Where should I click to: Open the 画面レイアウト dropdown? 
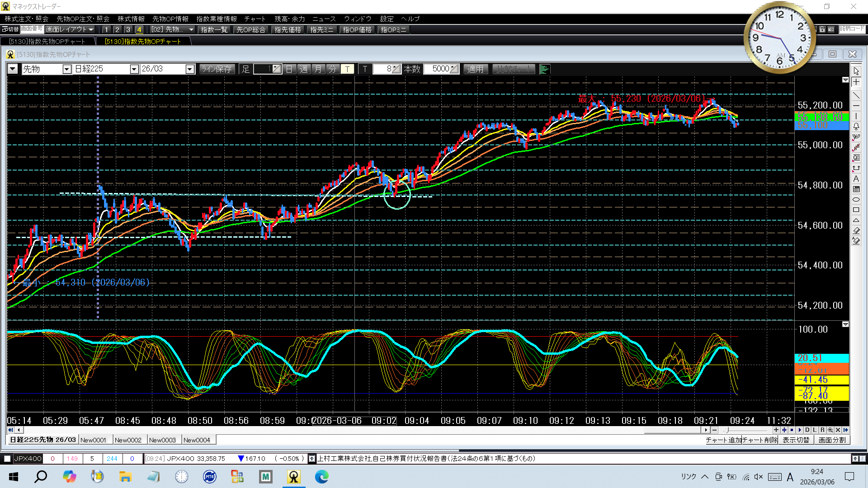pos(70,29)
